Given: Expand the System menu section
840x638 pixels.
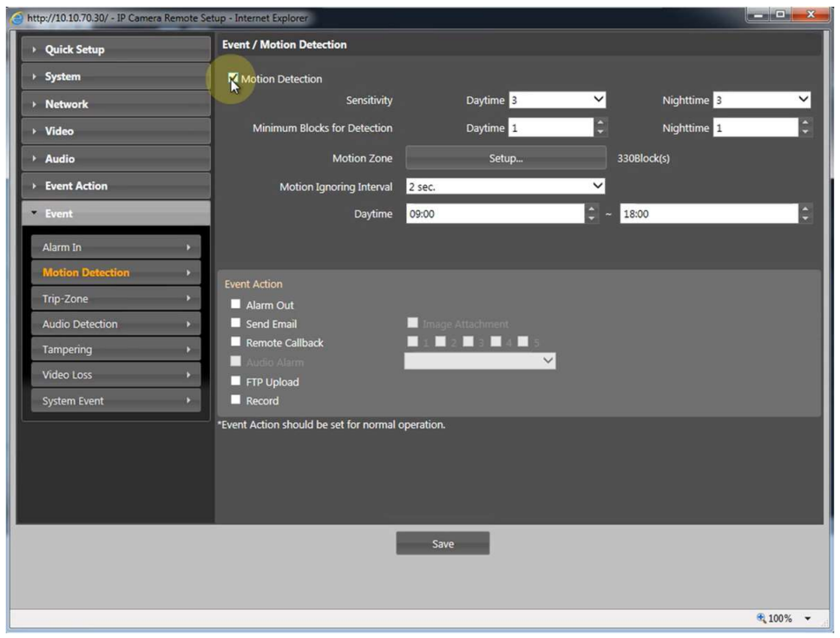Looking at the screenshot, I should [116, 76].
